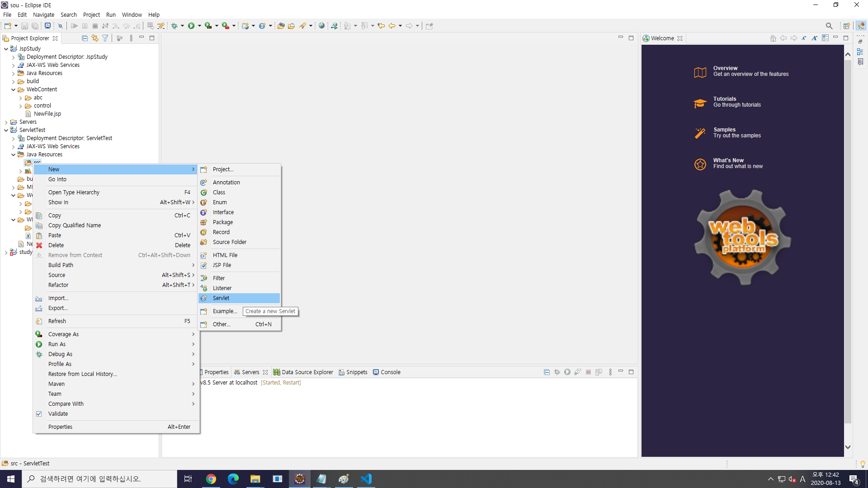Toggle Link with Editor in Project Explorer

tap(95, 38)
